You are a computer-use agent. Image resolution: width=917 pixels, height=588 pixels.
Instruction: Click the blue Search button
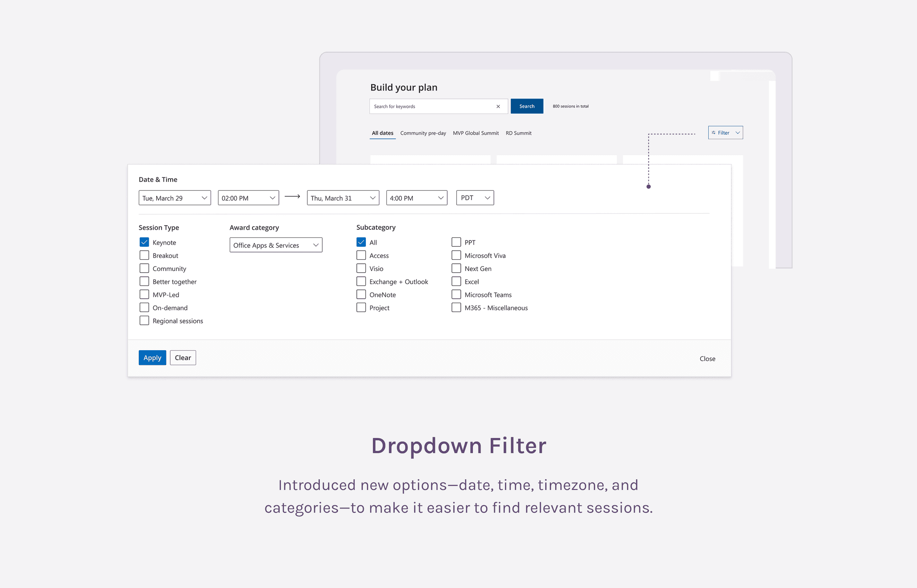527,106
